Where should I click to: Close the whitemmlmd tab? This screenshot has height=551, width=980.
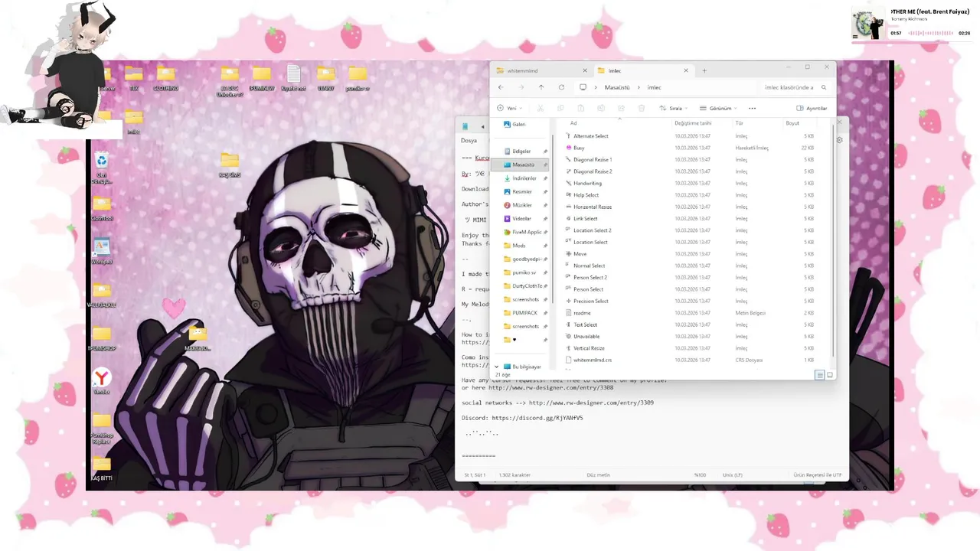tap(584, 70)
